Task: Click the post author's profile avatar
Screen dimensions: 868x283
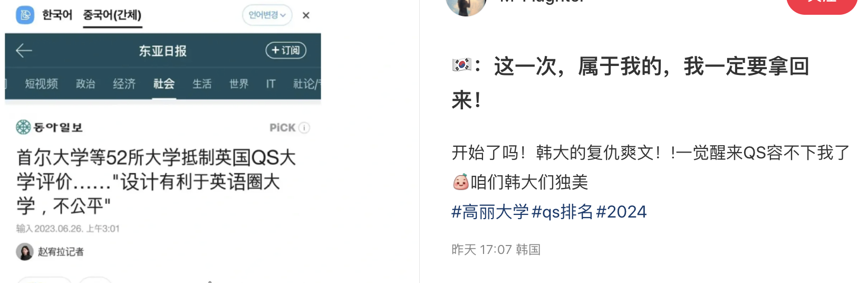Action: click(x=466, y=5)
